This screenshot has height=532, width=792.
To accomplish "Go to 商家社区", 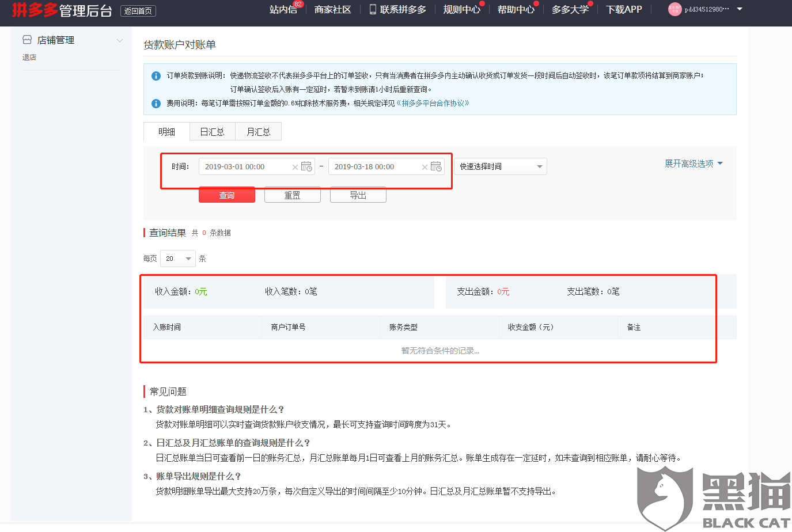I will tap(333, 10).
